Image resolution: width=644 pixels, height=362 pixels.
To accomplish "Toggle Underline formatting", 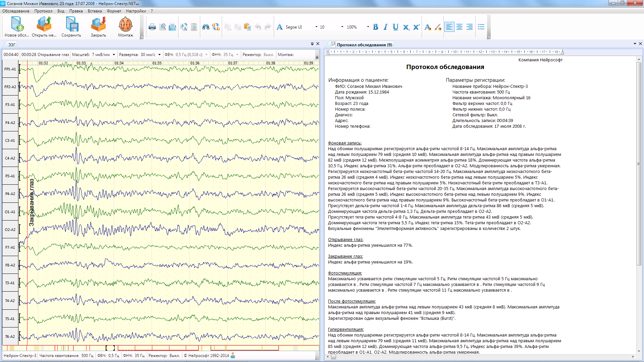I will coord(395,27).
